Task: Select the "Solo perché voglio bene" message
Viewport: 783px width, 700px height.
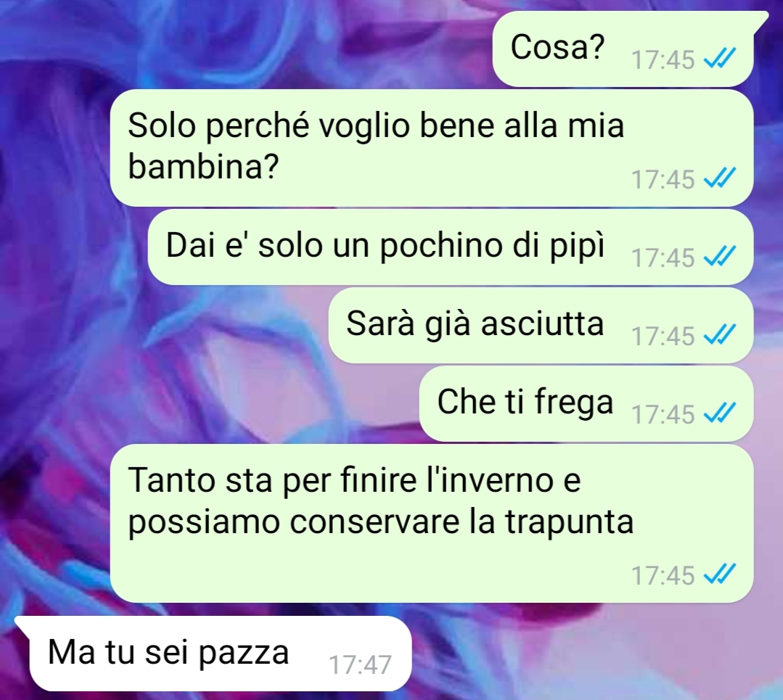Action: tap(432, 148)
